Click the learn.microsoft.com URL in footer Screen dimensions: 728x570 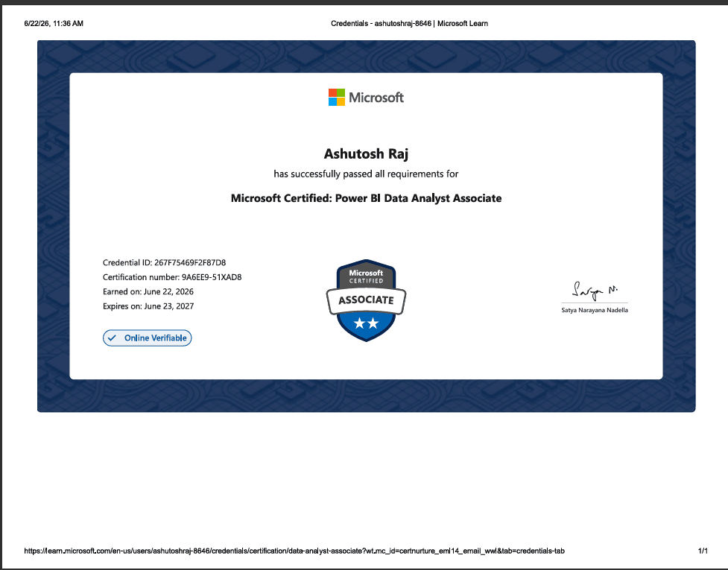pyautogui.click(x=294, y=551)
